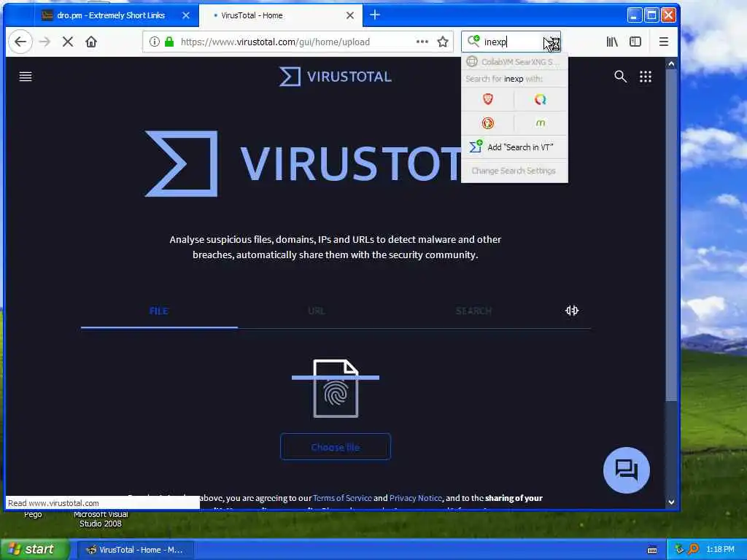Open the Windows Start menu
Screen dimensions: 747x560
(34, 549)
